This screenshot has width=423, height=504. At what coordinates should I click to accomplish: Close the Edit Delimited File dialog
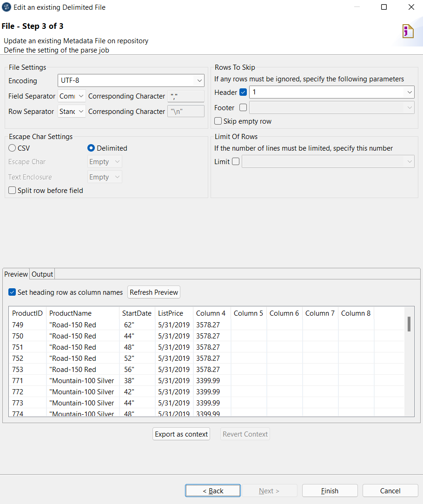[x=411, y=7]
